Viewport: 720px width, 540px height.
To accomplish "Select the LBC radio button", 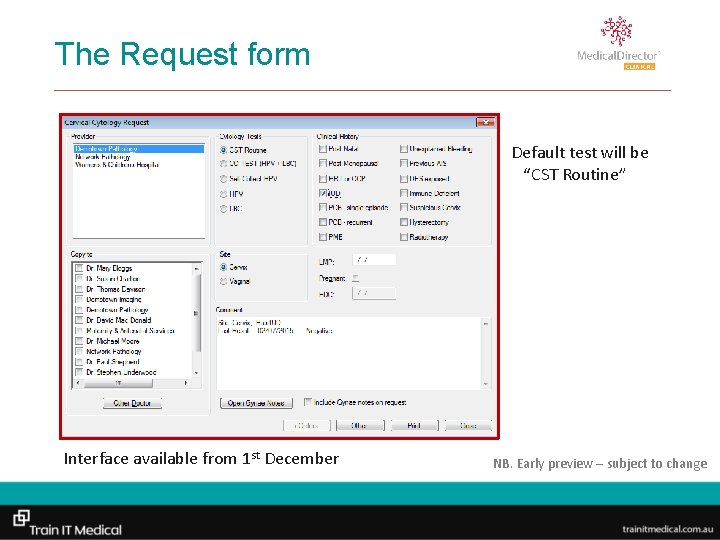I will [224, 208].
